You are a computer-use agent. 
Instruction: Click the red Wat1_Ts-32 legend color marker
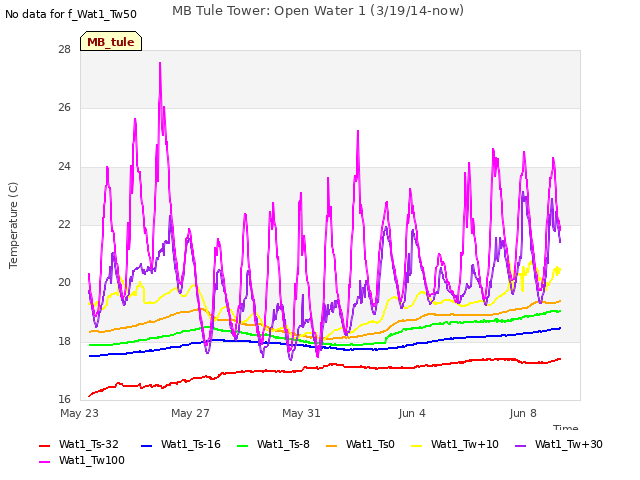pyautogui.click(x=44, y=446)
